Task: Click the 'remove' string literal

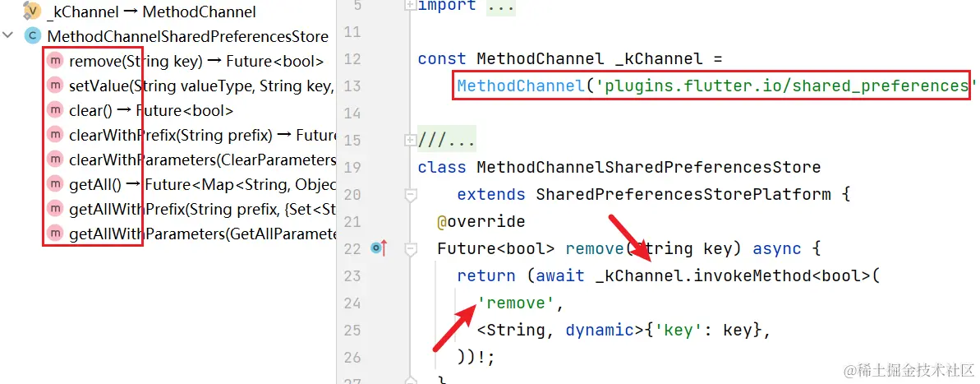Action: 516,303
